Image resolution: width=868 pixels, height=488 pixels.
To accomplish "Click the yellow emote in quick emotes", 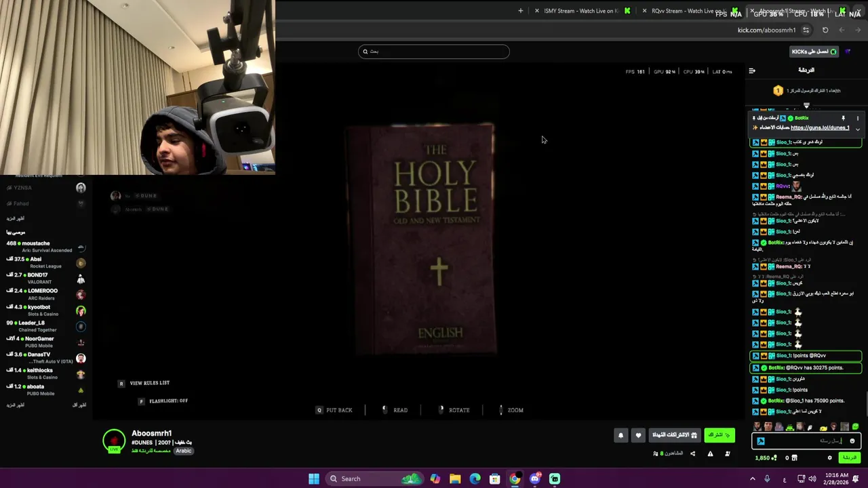I will 823,428.
